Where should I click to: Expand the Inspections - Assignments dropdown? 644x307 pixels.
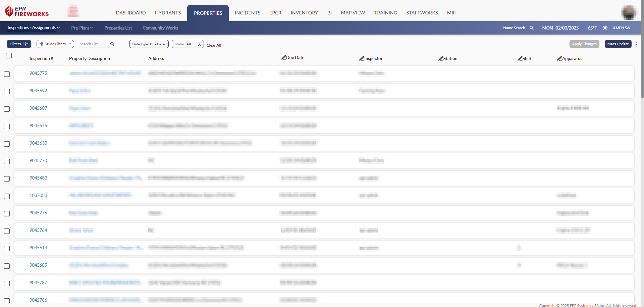[33, 28]
